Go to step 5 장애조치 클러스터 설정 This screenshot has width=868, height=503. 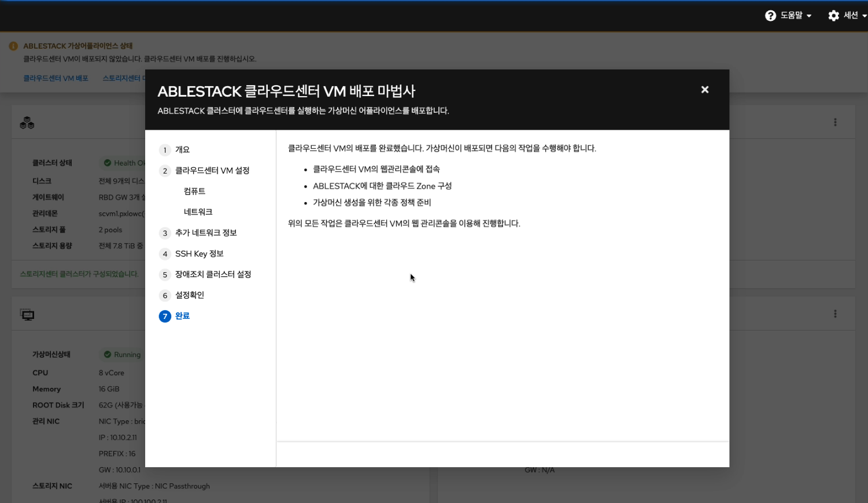[x=213, y=275]
